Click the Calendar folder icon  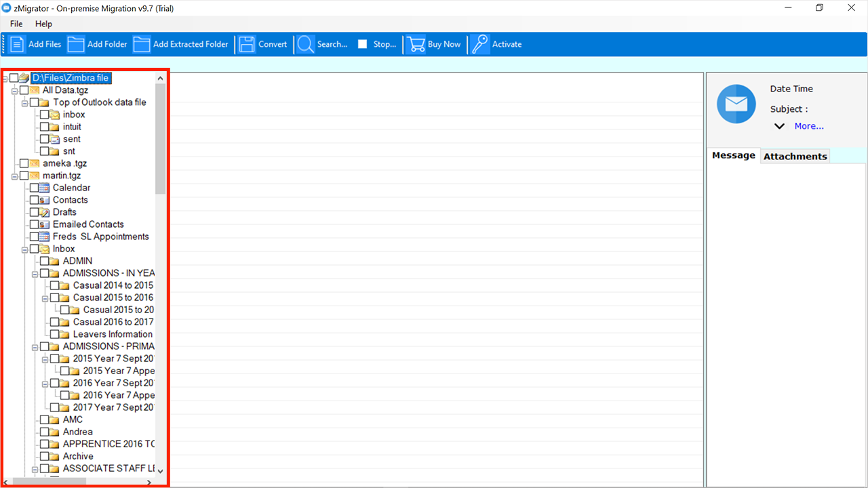point(45,188)
